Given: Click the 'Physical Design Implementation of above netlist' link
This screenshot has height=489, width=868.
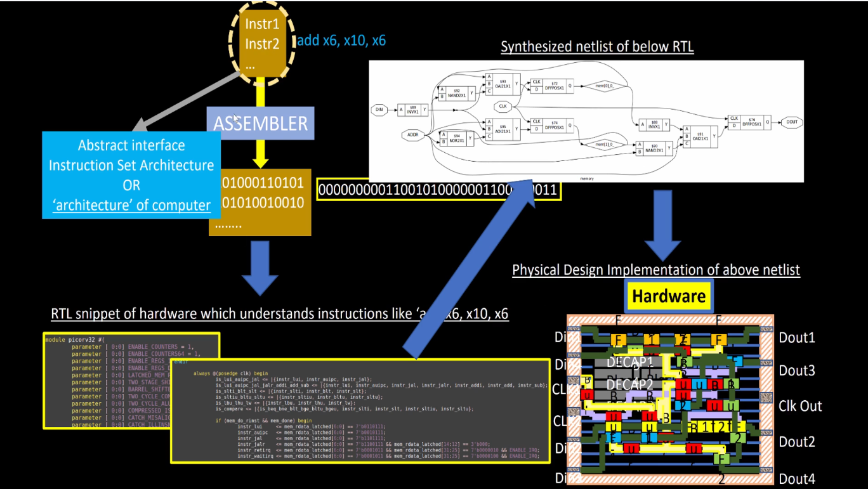Looking at the screenshot, I should tap(657, 270).
